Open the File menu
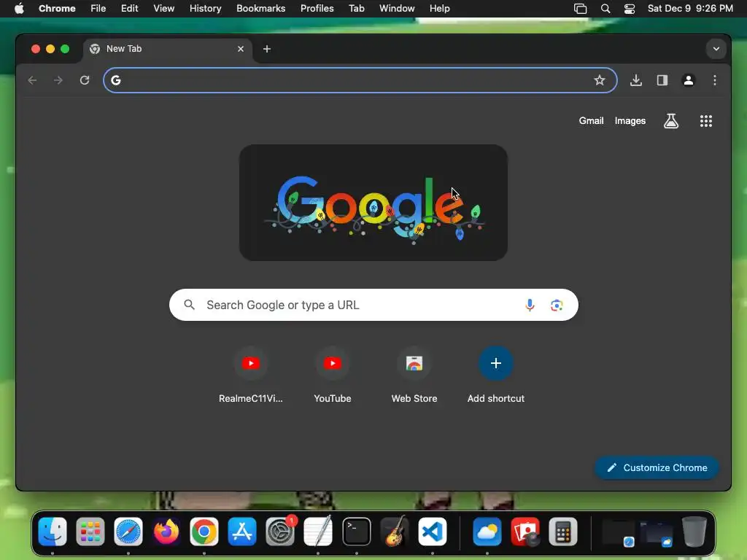This screenshot has height=560, width=747. click(x=98, y=9)
